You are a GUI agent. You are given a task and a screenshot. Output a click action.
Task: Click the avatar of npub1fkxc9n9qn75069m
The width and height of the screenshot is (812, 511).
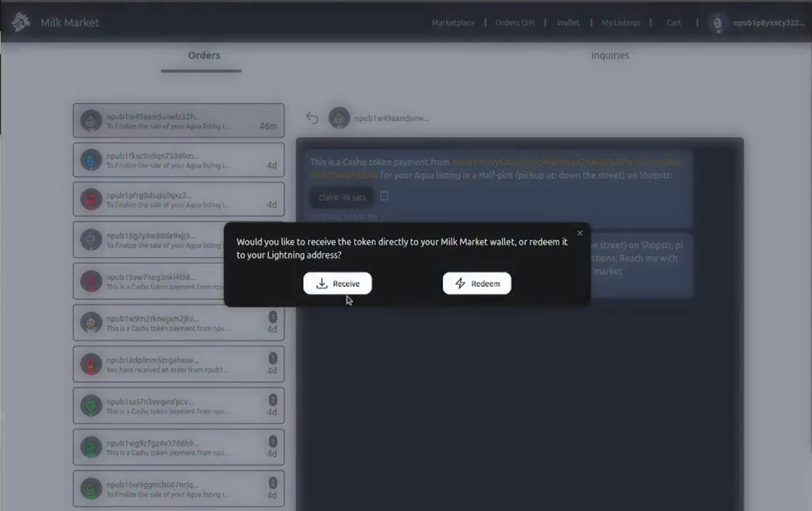click(x=91, y=160)
